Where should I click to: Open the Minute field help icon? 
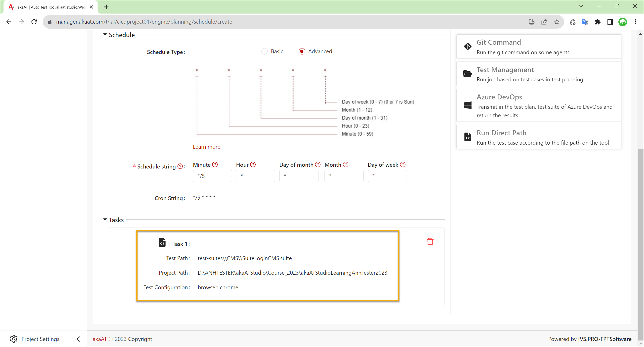215,164
